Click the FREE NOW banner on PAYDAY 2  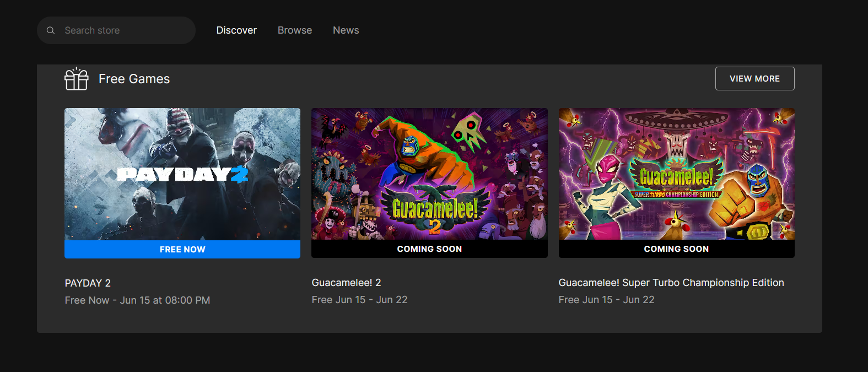click(182, 249)
